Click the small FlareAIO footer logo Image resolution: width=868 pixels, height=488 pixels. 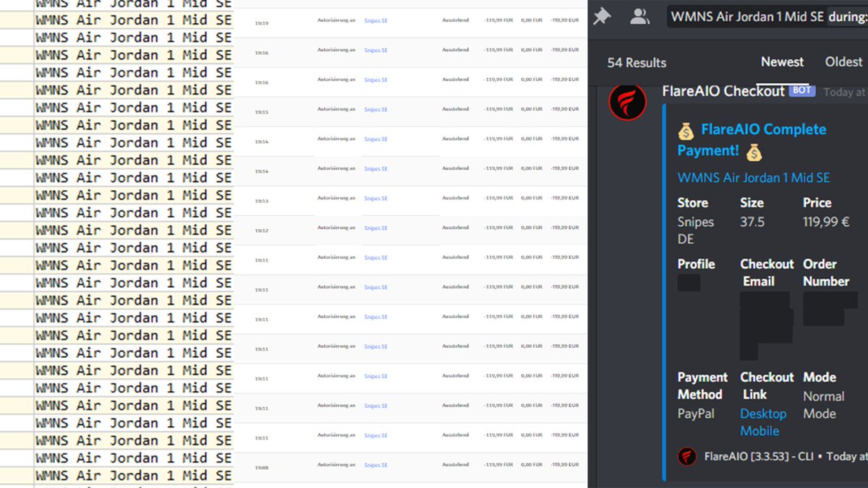pos(687,456)
